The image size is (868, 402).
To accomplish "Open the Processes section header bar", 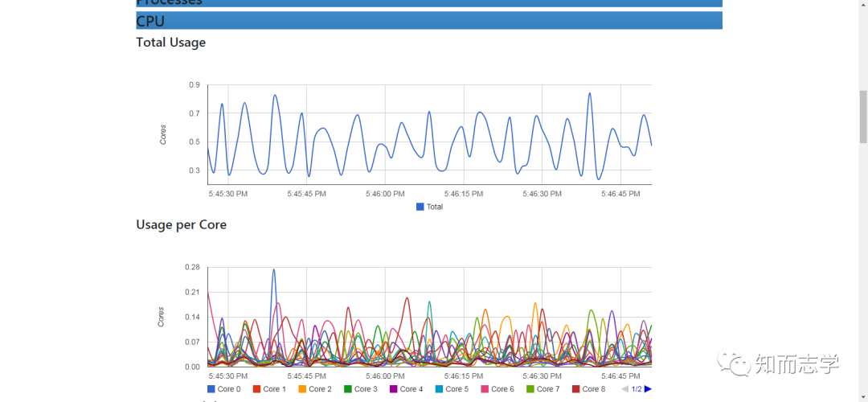I will click(429, 2).
